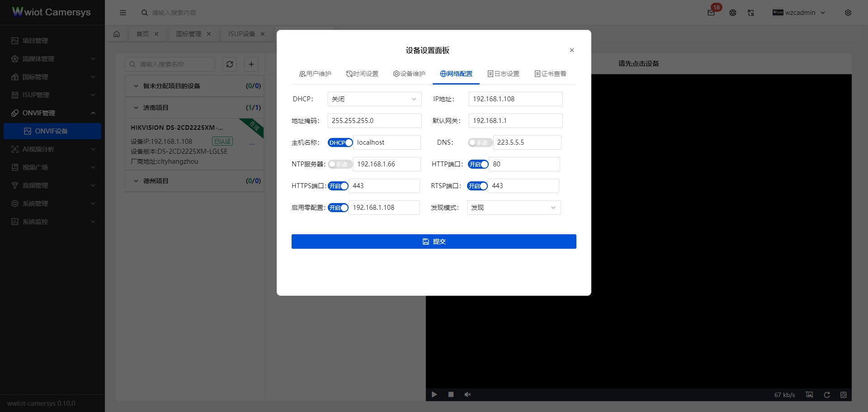The height and width of the screenshot is (412, 868).
Task: Take a snapshot using the camera image icon
Action: tap(810, 394)
